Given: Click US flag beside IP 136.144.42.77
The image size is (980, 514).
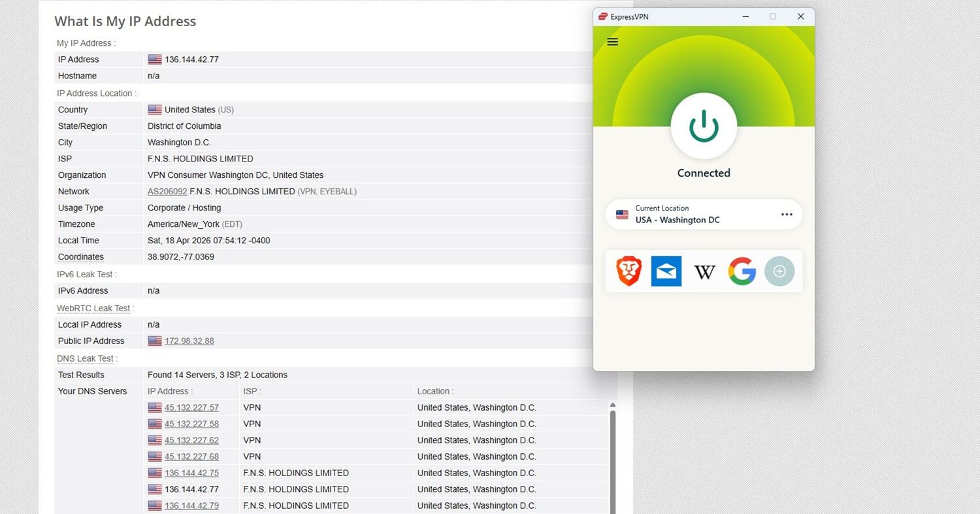Looking at the screenshot, I should tap(155, 60).
